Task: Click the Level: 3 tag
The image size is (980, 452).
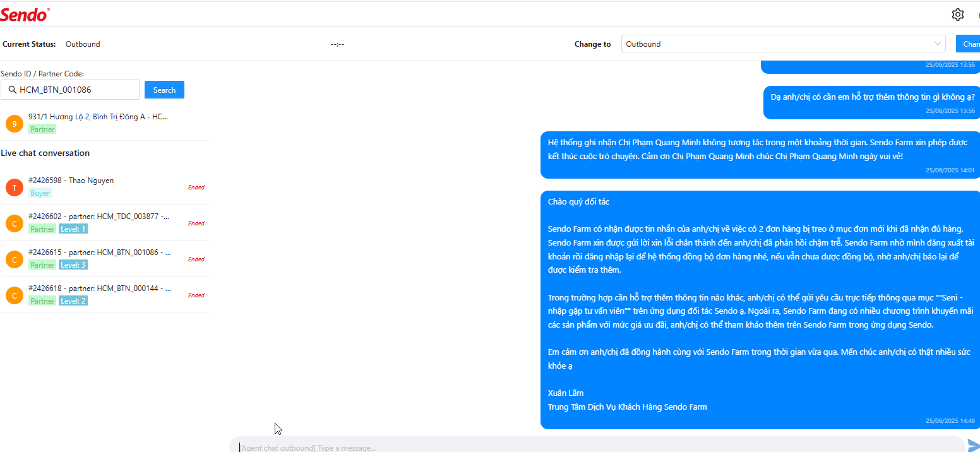Action: (x=73, y=265)
